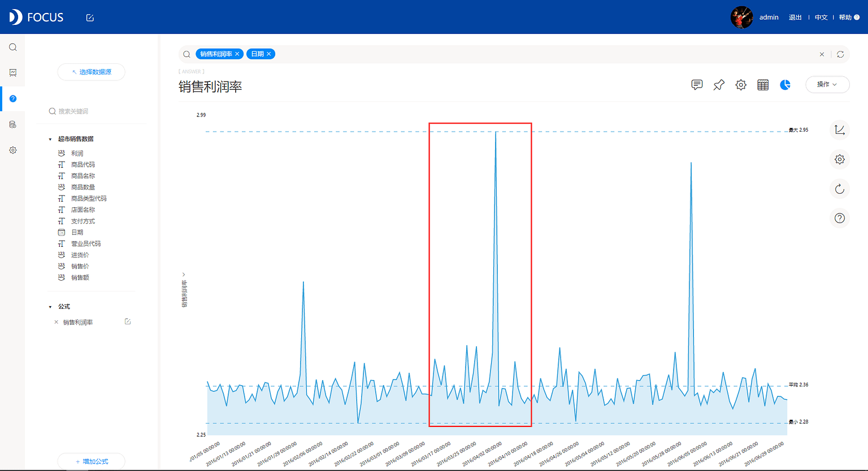Click the admin user avatar
The height and width of the screenshot is (471, 868).
pyautogui.click(x=741, y=18)
